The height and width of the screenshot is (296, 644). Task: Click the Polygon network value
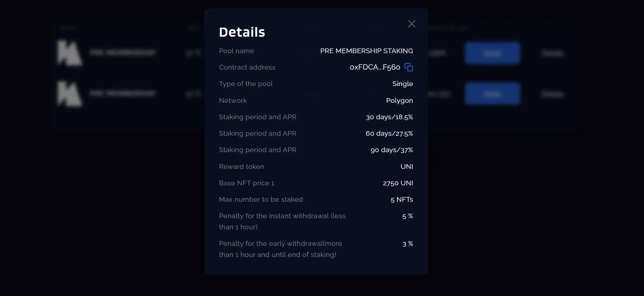[x=399, y=100]
